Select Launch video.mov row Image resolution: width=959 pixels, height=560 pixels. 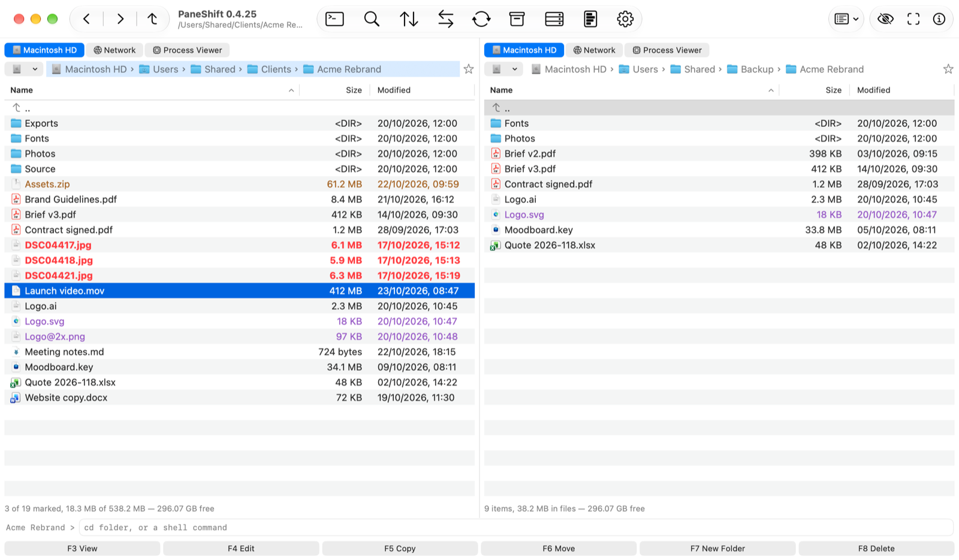pos(240,291)
